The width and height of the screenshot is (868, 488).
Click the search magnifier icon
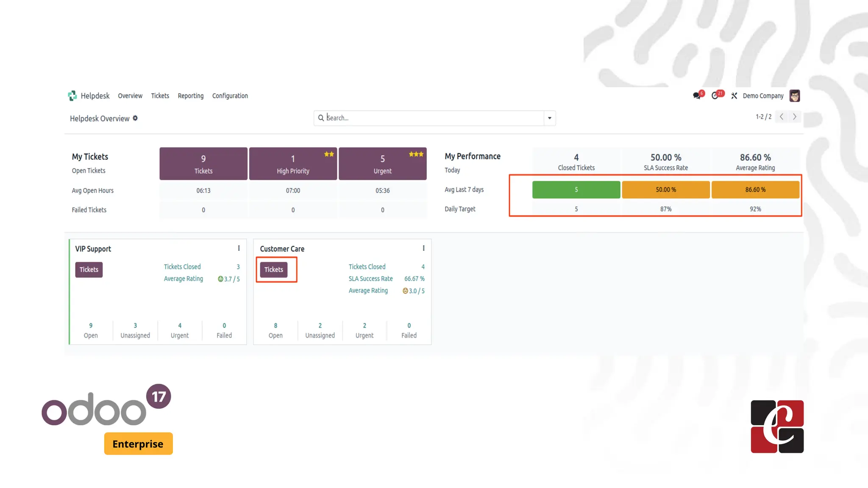pyautogui.click(x=321, y=118)
